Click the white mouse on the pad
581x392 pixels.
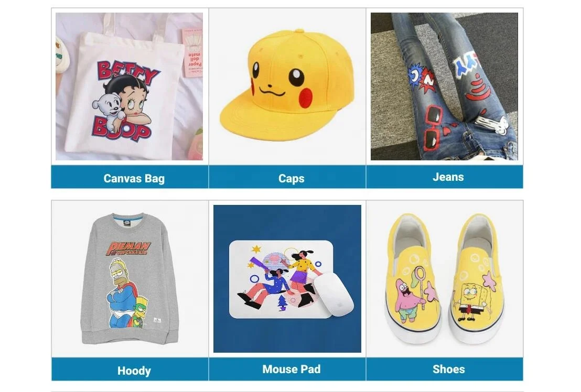(x=333, y=295)
